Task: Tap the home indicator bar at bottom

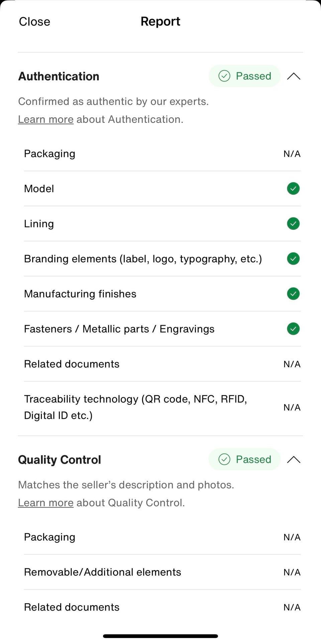Action: pos(160,636)
